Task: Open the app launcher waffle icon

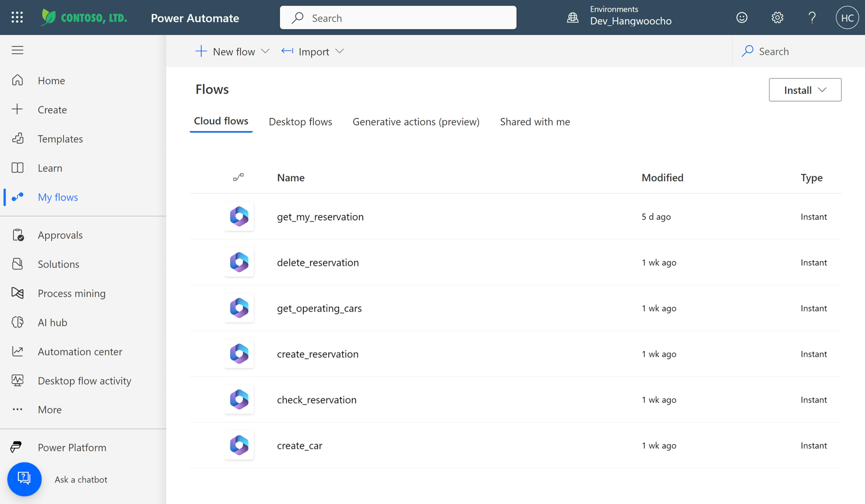Action: 17,17
